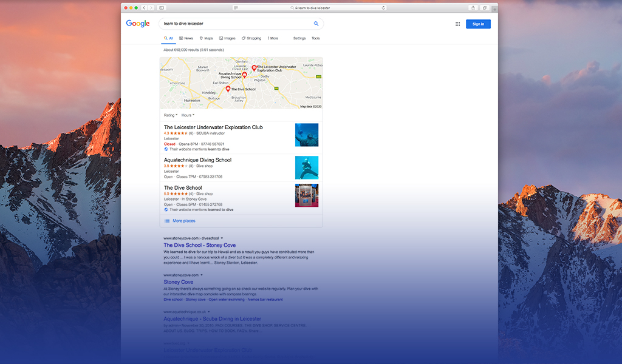Viewport: 622px width, 364px height.
Task: Expand the aquatechnique.co.uk result dropdown arrow
Action: click(209, 312)
